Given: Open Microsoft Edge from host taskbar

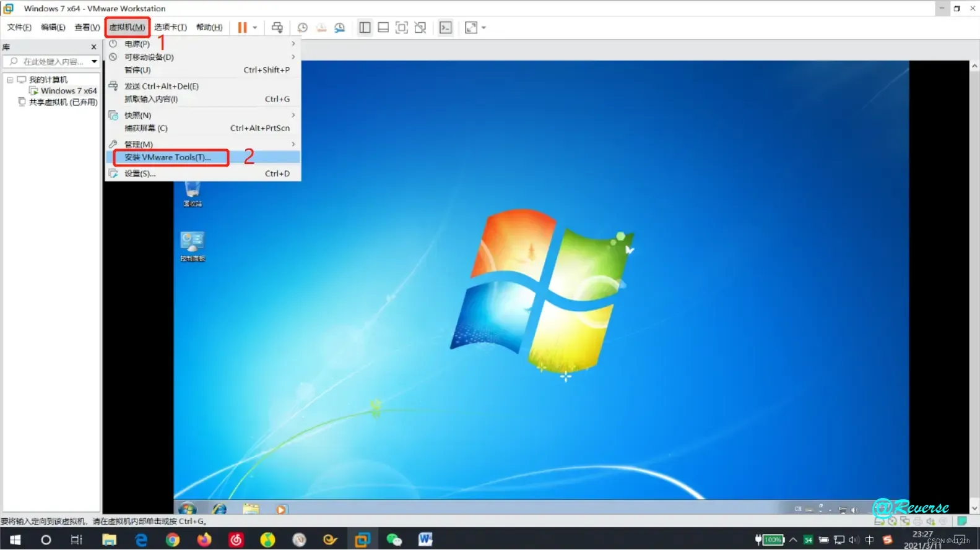Looking at the screenshot, I should click(141, 540).
